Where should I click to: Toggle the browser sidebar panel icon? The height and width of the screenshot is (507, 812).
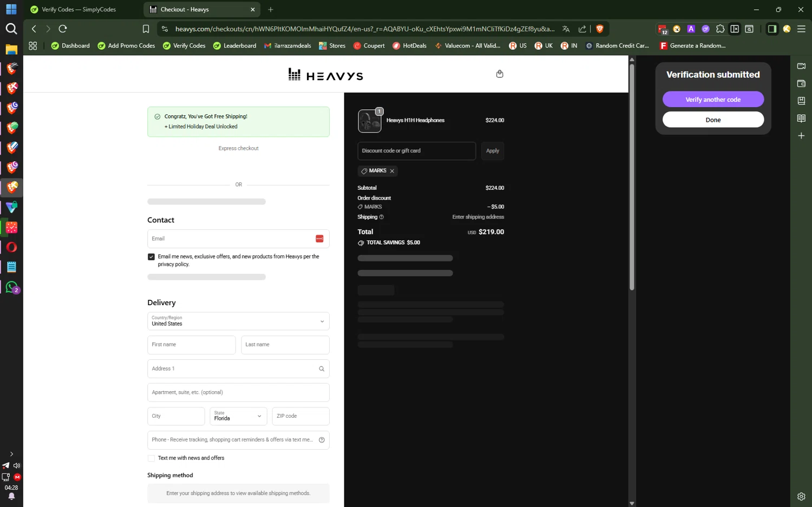[772, 29]
